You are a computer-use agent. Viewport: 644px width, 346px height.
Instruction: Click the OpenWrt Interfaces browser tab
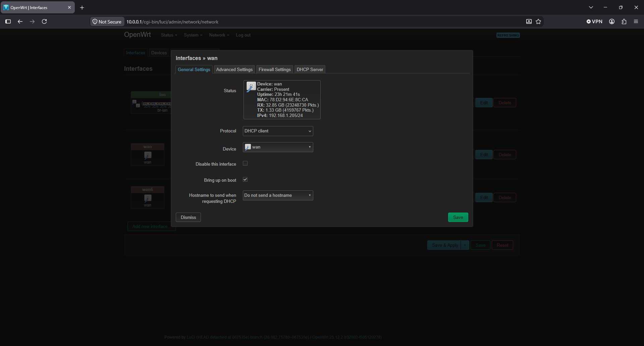tap(38, 7)
